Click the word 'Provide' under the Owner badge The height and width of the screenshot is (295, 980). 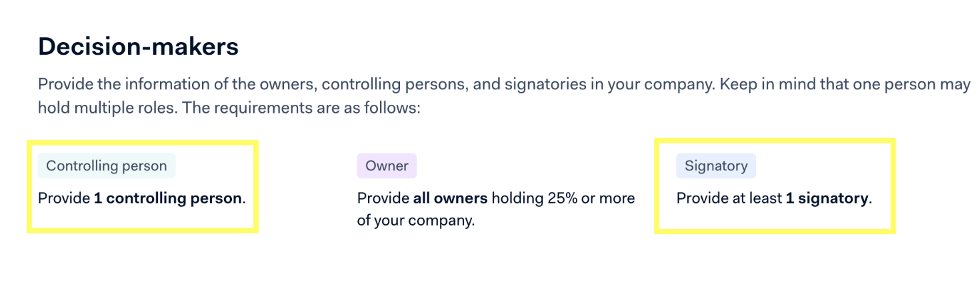(x=383, y=198)
